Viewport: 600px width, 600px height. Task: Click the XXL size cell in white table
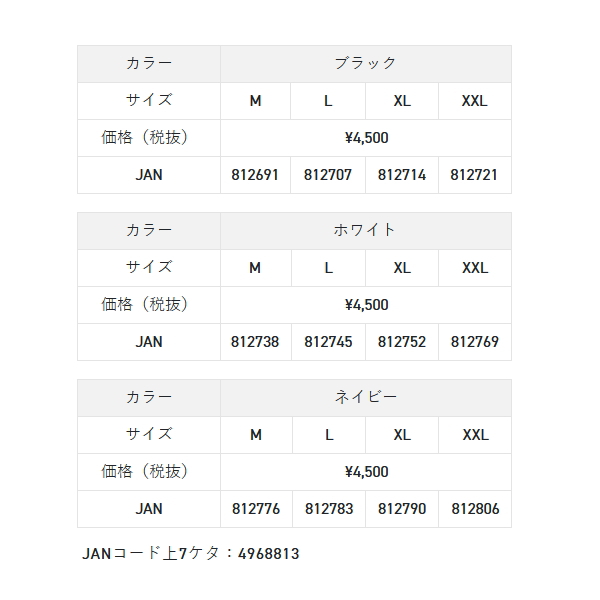click(475, 268)
